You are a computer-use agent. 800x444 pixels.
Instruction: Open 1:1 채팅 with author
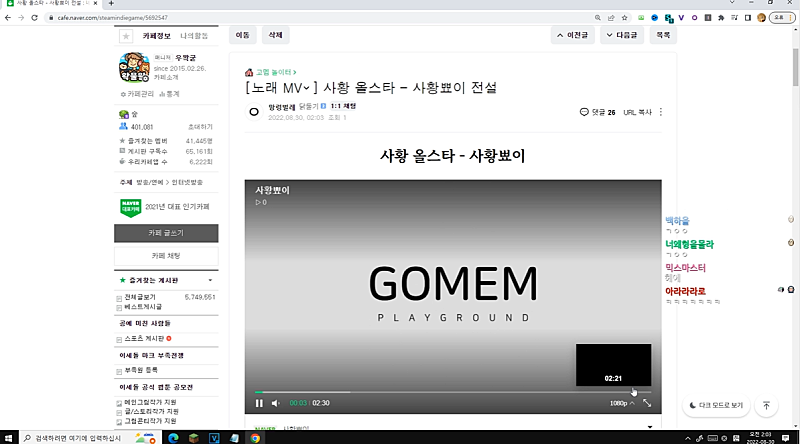(x=343, y=106)
